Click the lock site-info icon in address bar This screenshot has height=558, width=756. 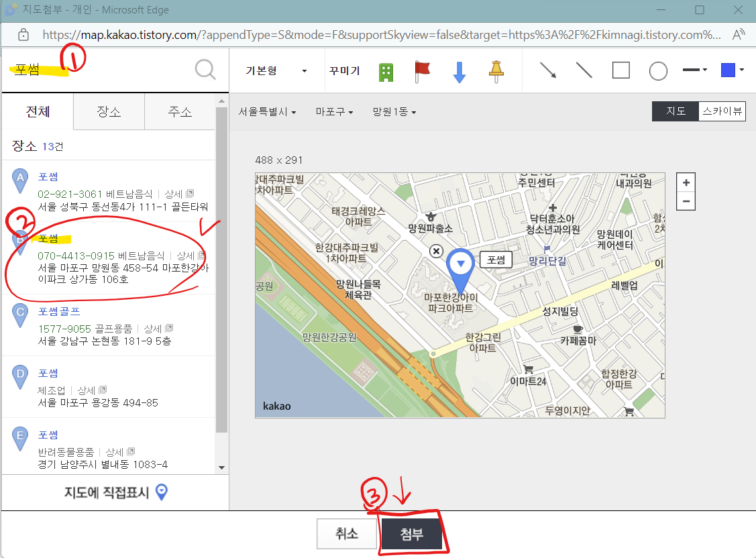coord(23,35)
